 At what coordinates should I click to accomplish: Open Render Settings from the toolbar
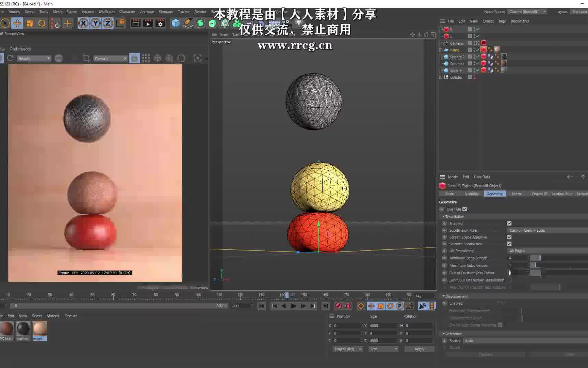(160, 23)
